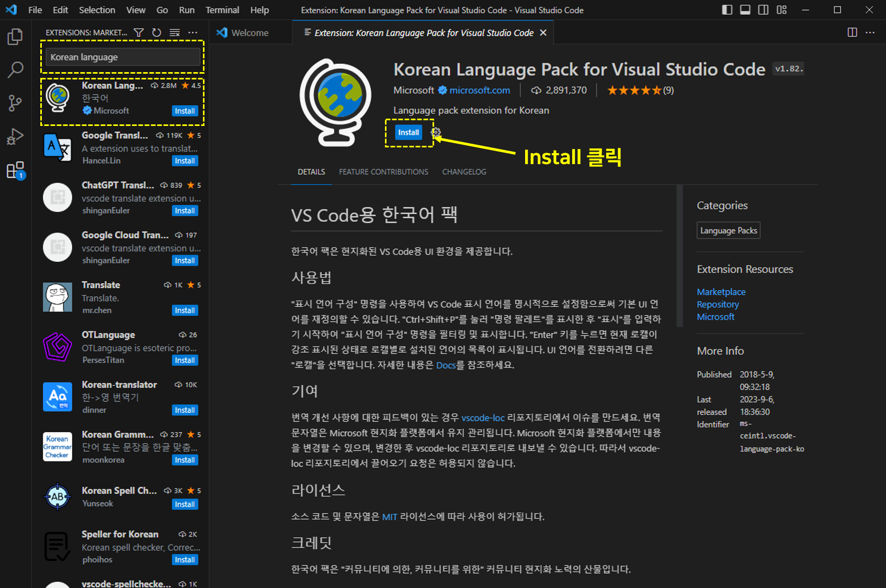886x588 pixels.
Task: Open the Edit menu
Action: point(60,10)
